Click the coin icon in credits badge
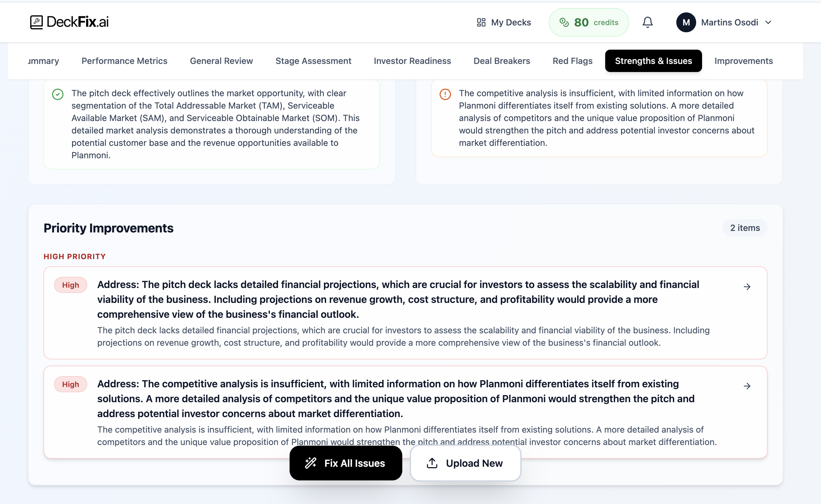The width and height of the screenshot is (821, 504). 564,22
